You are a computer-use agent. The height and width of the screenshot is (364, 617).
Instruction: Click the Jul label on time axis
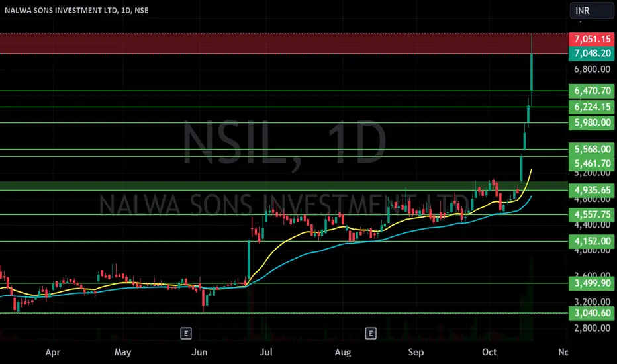point(266,352)
